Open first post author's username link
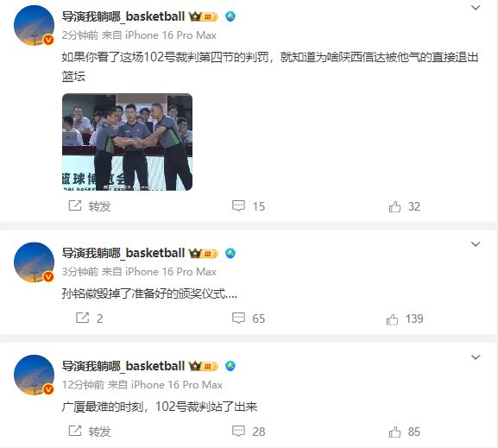This screenshot has width=498, height=448. (x=123, y=16)
